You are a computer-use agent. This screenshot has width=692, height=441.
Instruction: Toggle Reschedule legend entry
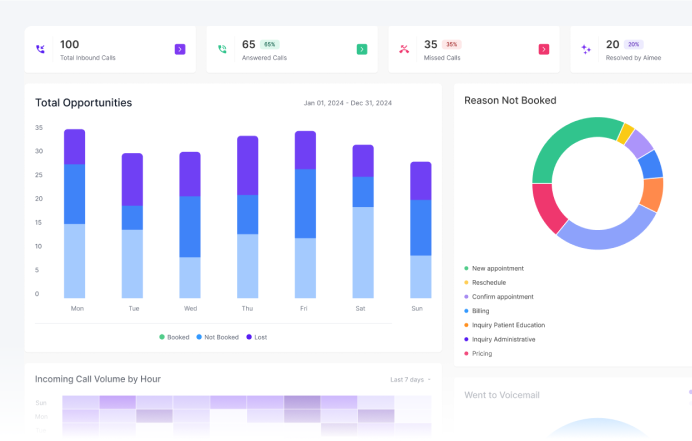(x=485, y=283)
